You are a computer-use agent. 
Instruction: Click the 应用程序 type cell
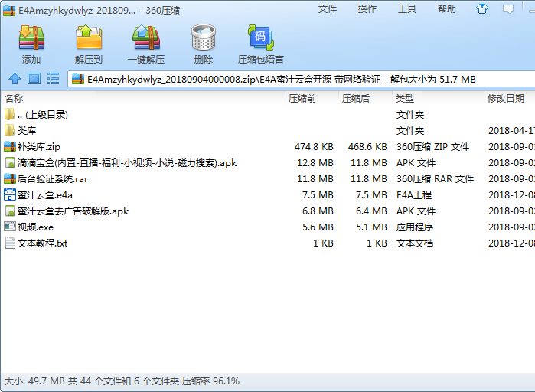tap(415, 227)
